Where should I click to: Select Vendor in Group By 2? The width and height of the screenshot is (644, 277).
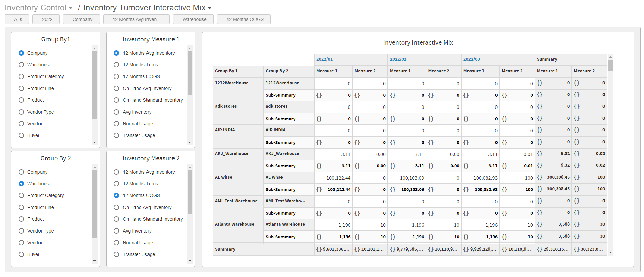point(21,243)
